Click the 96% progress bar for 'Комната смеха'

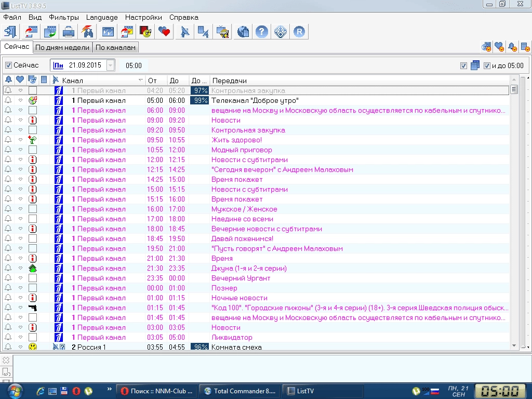point(199,347)
